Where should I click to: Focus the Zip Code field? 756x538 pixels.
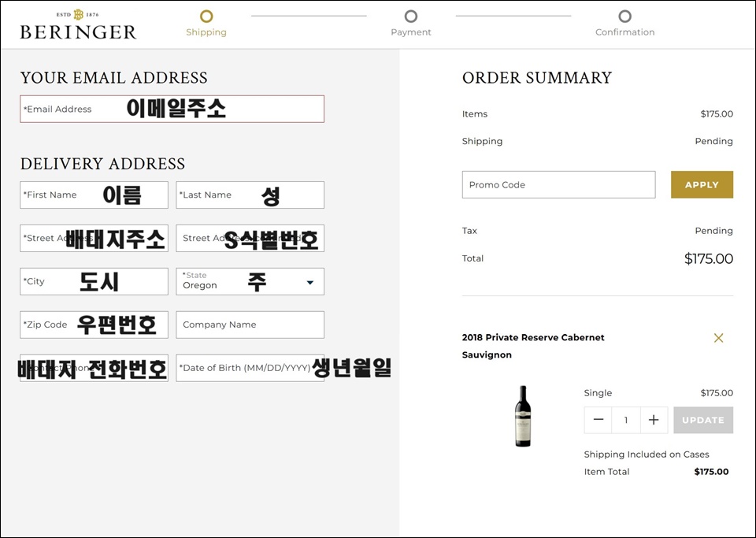point(94,325)
